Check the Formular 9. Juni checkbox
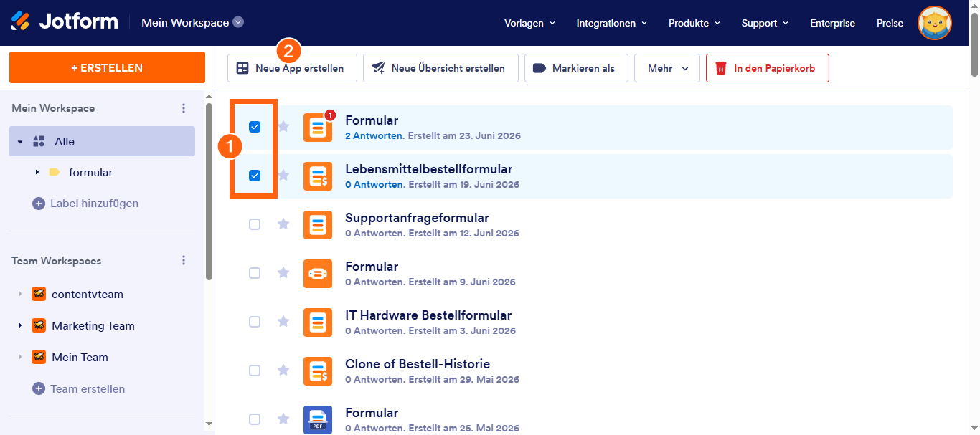The image size is (980, 435). pyautogui.click(x=255, y=273)
